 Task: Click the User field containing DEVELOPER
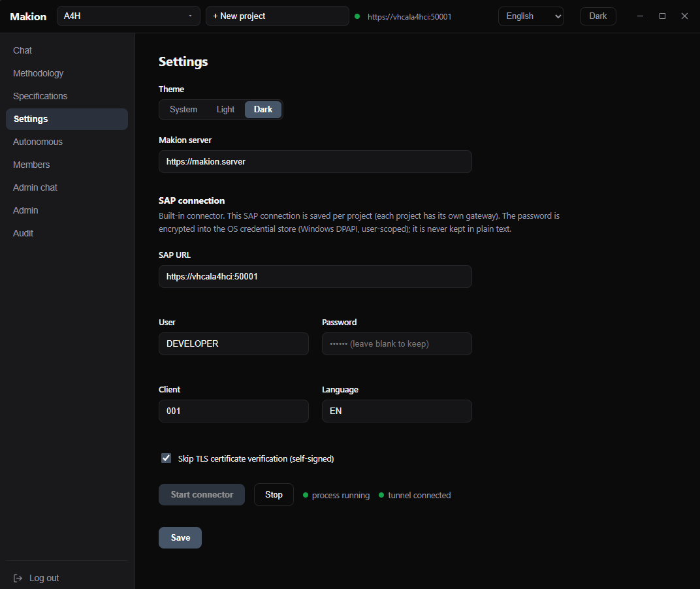click(234, 344)
